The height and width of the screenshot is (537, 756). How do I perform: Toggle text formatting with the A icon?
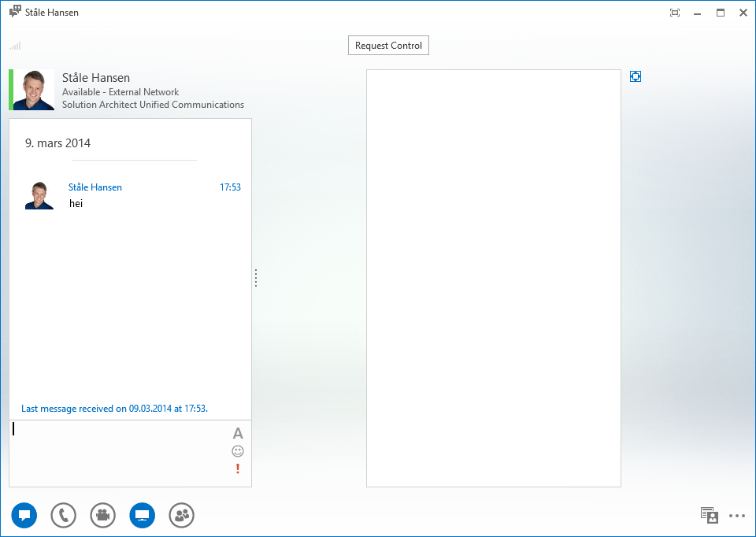237,433
